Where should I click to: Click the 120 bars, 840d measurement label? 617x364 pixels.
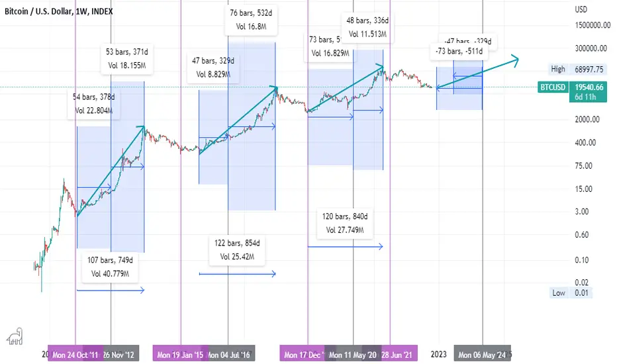345,223
